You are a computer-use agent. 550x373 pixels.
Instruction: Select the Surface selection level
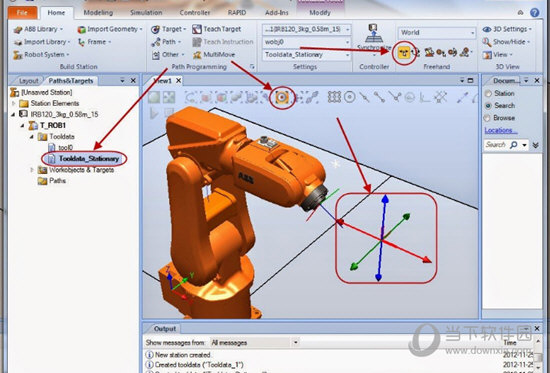click(206, 97)
